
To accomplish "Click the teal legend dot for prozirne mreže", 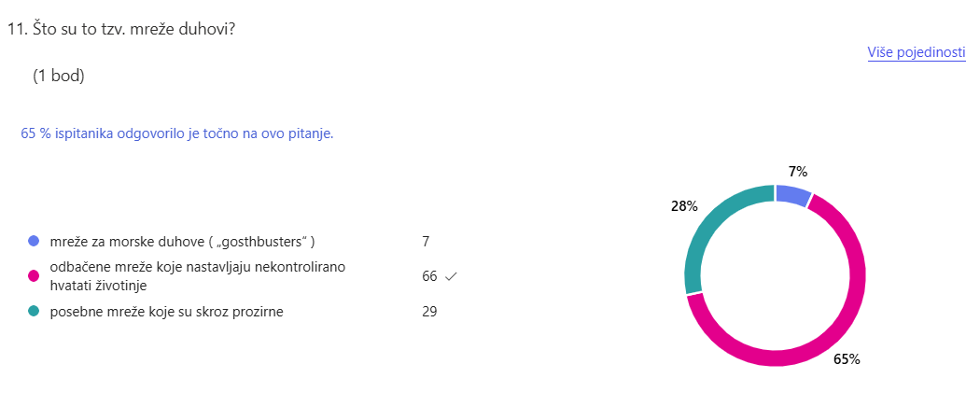I will [x=34, y=312].
